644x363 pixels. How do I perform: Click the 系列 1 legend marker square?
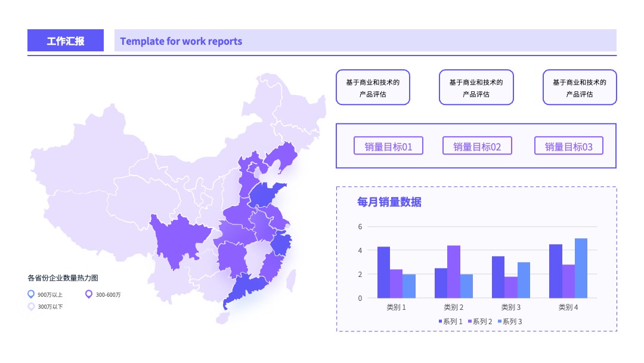tap(440, 321)
